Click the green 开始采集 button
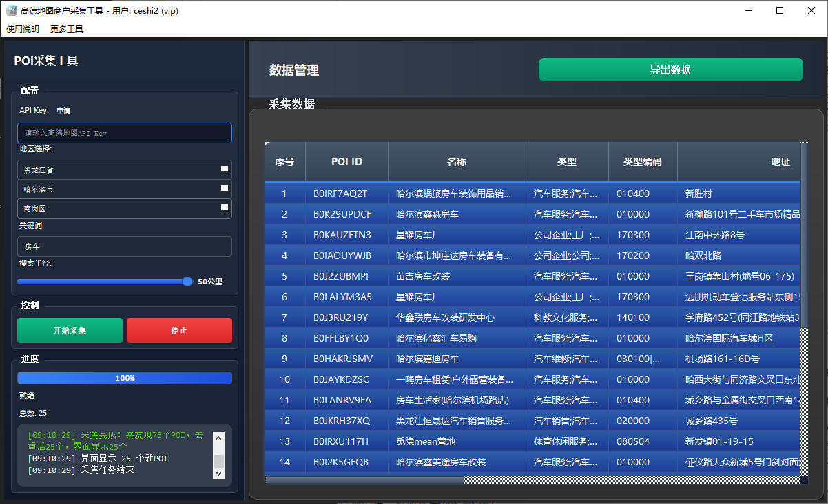 tap(70, 330)
